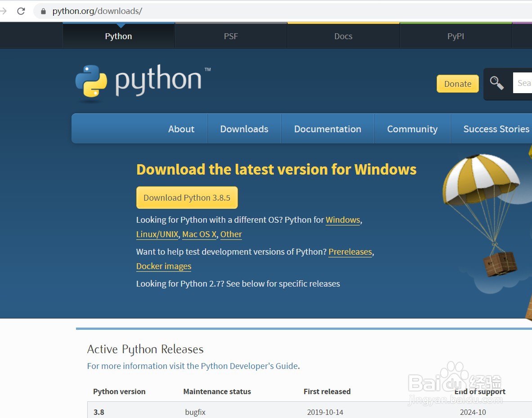Open the Docker images link

[x=164, y=266]
